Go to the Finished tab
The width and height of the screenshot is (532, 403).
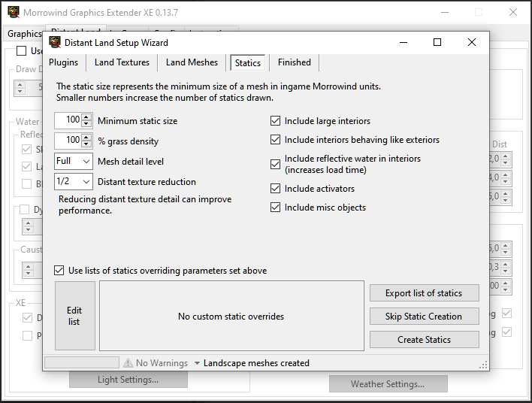click(294, 62)
